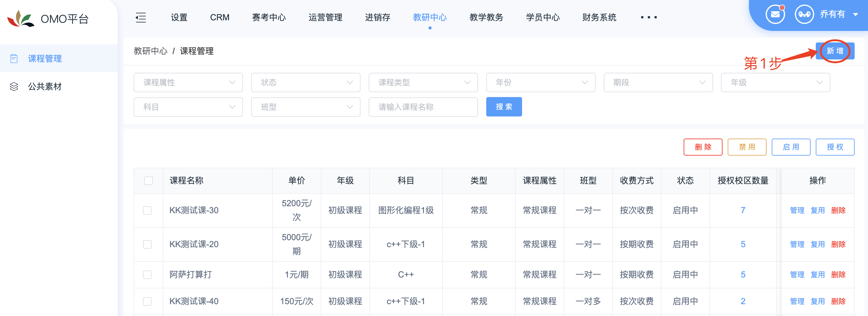
Task: Click the 授权校区数量 column header
Action: click(743, 181)
